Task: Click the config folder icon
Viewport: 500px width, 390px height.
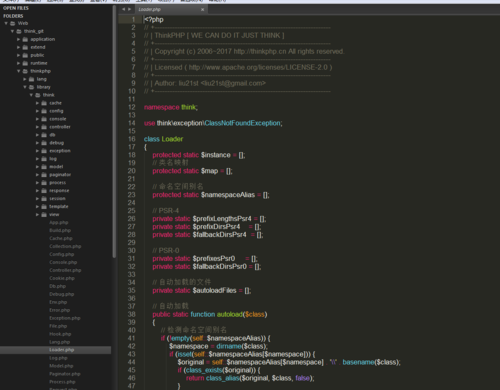Action: (44, 111)
